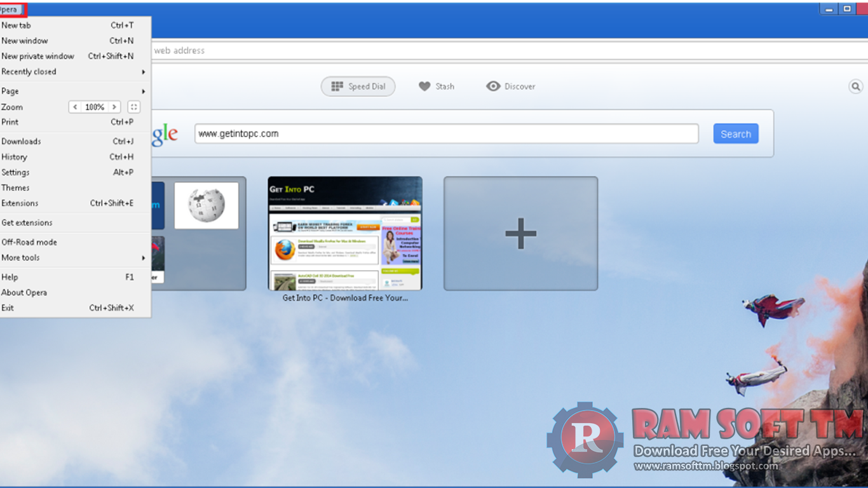
Task: Expand the Recently closed submenu
Action: (75, 72)
